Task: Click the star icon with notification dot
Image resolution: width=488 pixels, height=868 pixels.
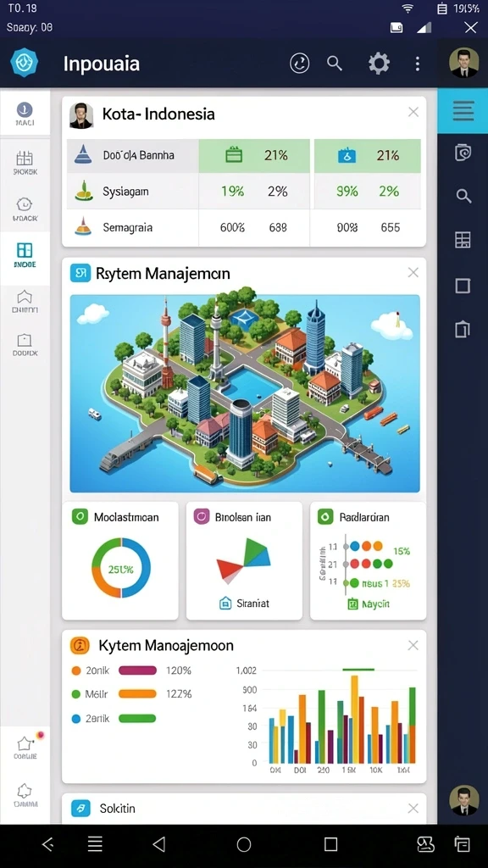Action: (25, 746)
